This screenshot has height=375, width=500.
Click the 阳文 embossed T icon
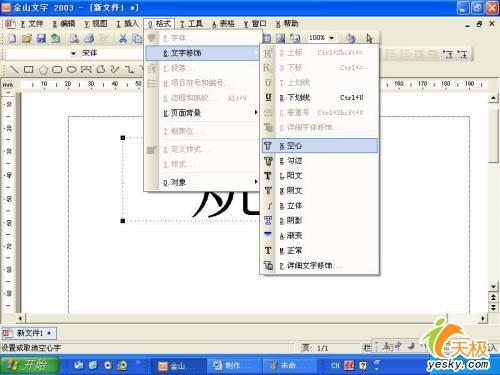pyautogui.click(x=268, y=176)
